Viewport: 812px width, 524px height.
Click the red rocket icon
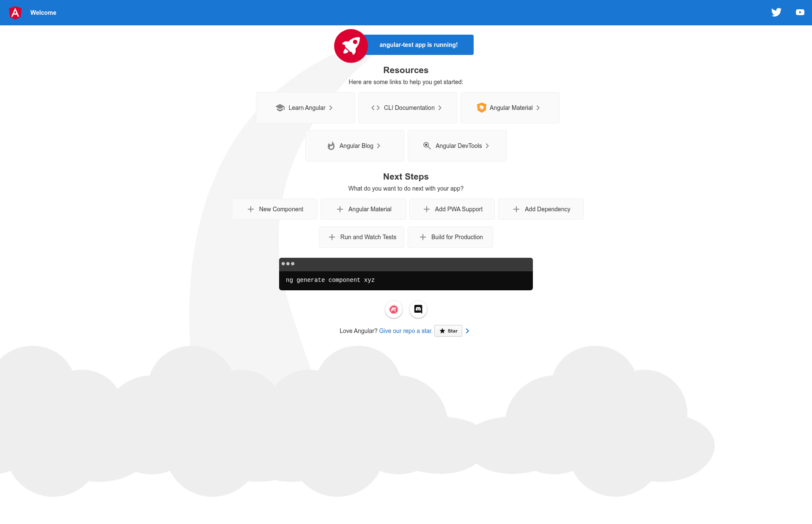351,46
